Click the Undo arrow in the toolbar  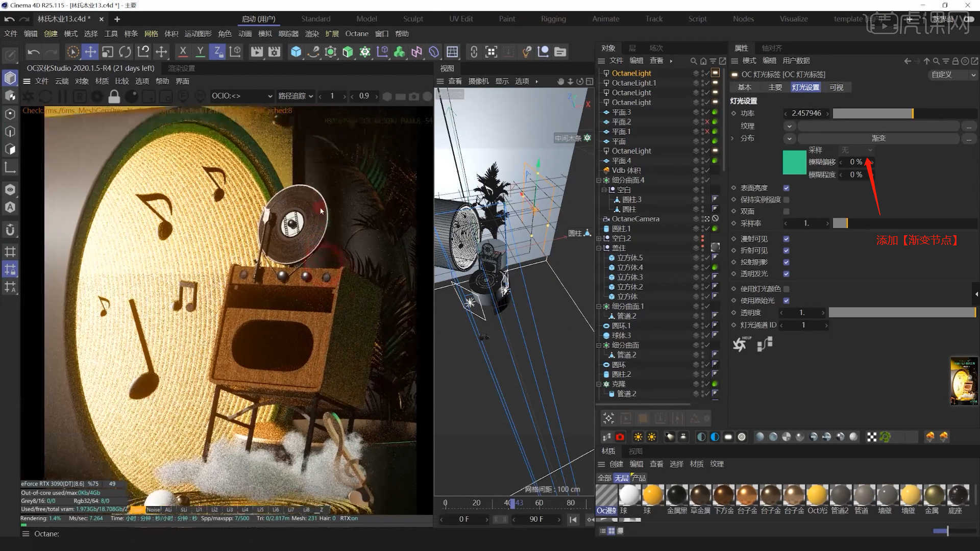click(x=33, y=52)
